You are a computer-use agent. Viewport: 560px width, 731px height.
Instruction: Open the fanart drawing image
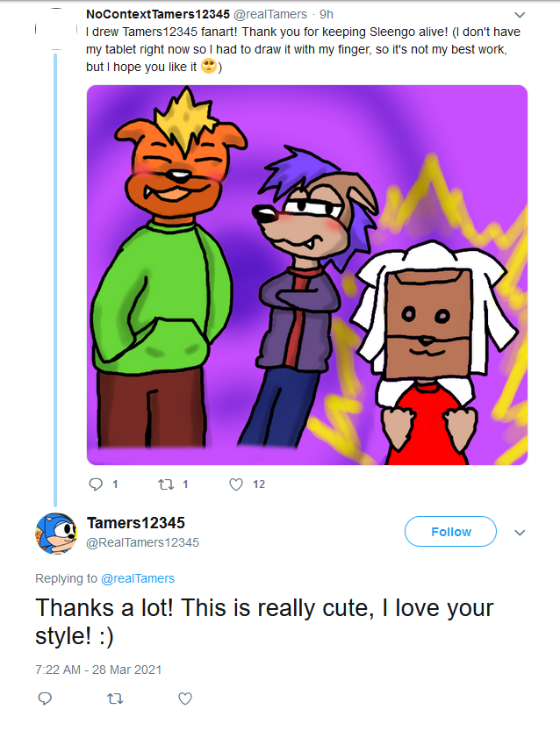(306, 275)
